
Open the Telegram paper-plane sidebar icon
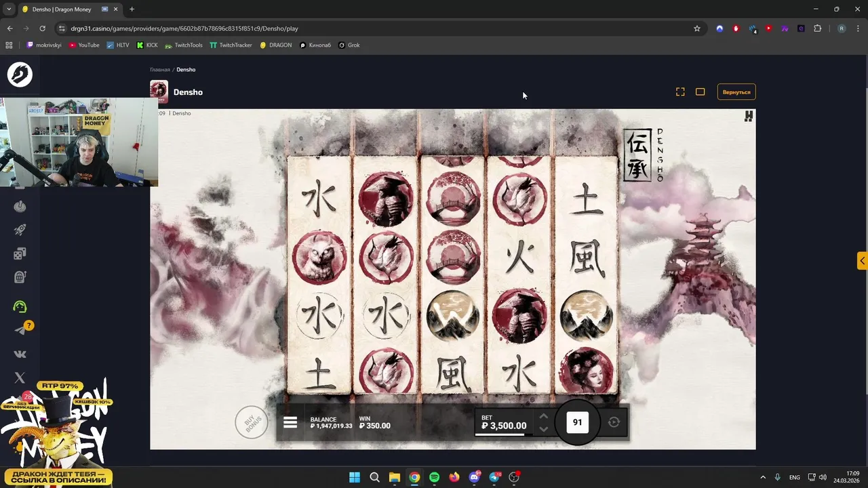(x=20, y=330)
